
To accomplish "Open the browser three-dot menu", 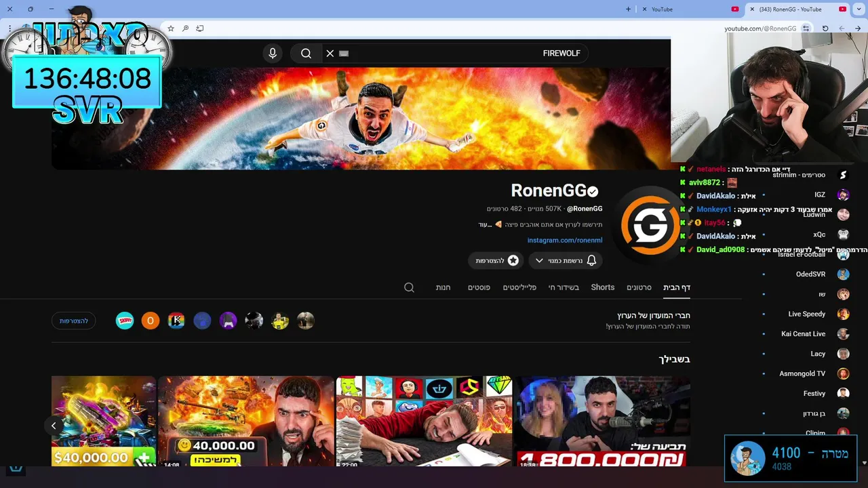I will click(9, 28).
